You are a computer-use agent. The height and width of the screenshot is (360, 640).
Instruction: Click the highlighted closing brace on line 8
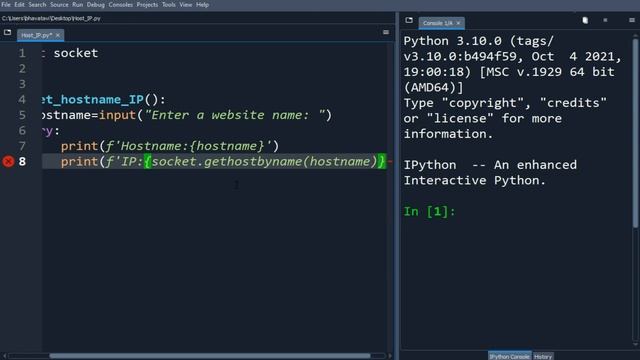tap(381, 162)
